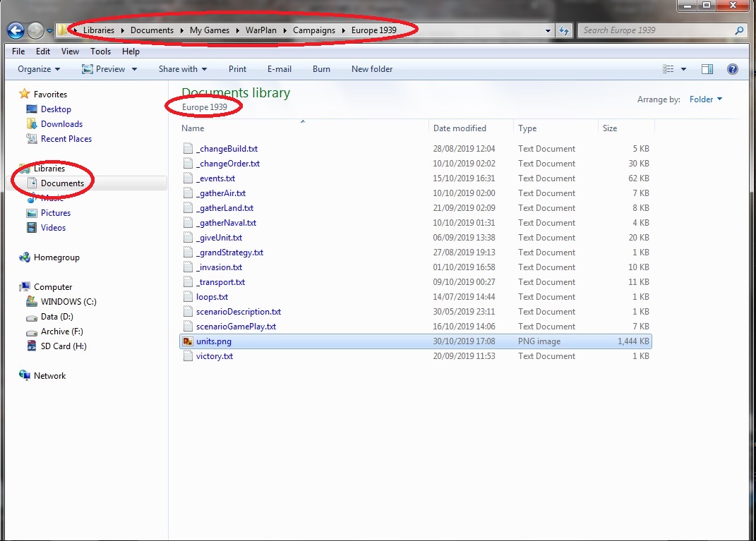
Task: Open the Edit menu
Action: [x=43, y=51]
